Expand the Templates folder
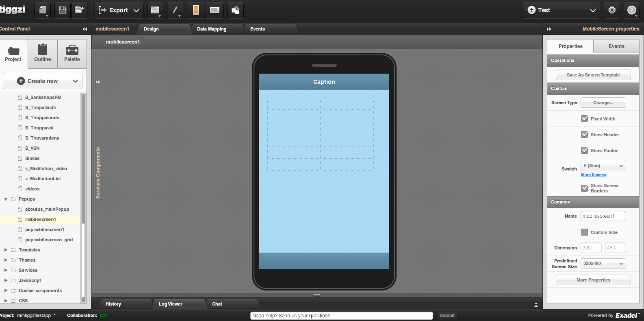Image resolution: width=644 pixels, height=321 pixels. (x=6, y=250)
